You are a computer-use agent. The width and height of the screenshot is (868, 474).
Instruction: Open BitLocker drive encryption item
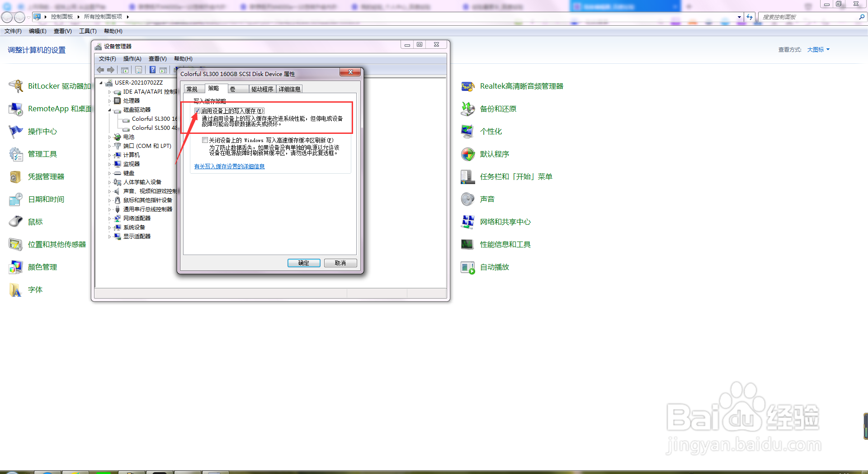click(x=50, y=86)
